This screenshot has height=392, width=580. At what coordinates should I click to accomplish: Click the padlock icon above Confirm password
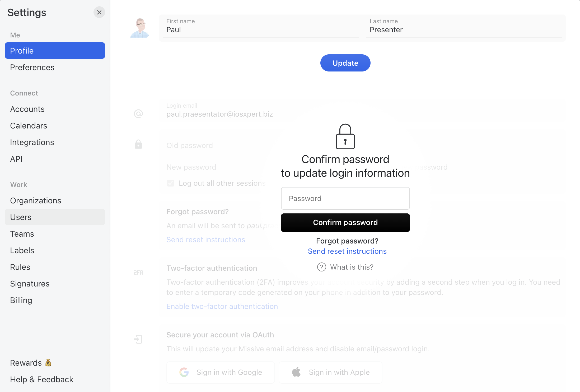click(x=345, y=136)
